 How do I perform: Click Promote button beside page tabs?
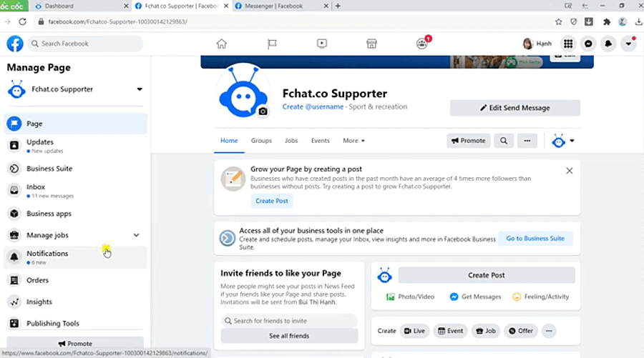[x=468, y=141]
